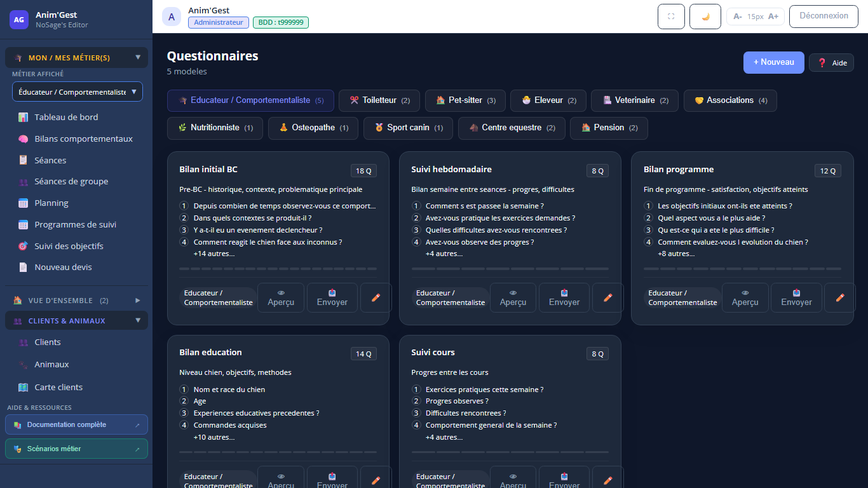Click the AG app logo
868x488 pixels.
(x=19, y=20)
